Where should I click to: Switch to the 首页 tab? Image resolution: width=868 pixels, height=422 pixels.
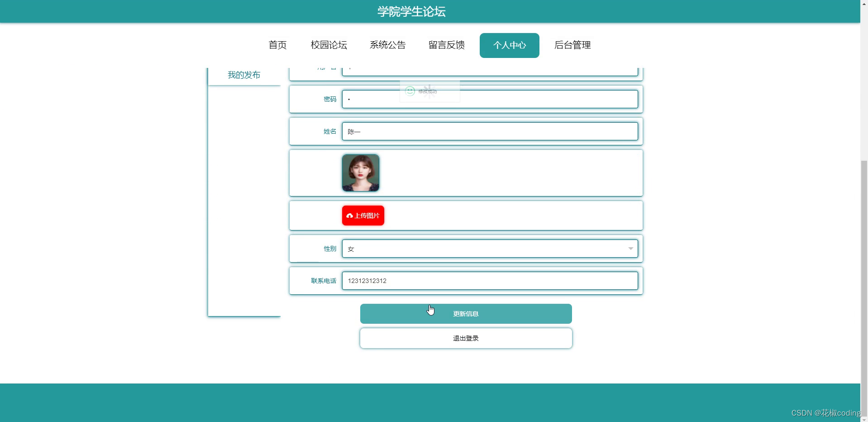coord(277,45)
